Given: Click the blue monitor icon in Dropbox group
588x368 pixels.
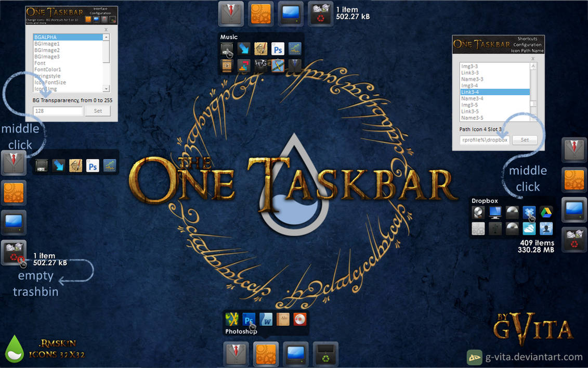Looking at the screenshot, I should click(x=495, y=212).
